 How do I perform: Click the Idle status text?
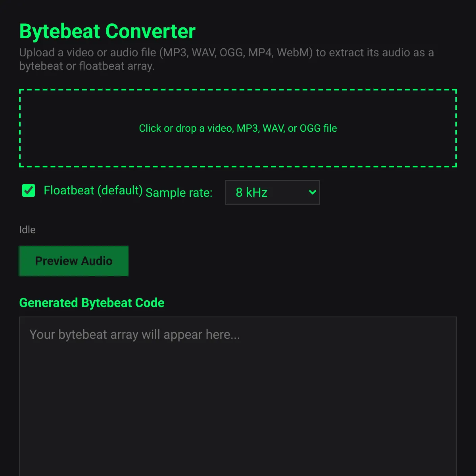tap(27, 230)
